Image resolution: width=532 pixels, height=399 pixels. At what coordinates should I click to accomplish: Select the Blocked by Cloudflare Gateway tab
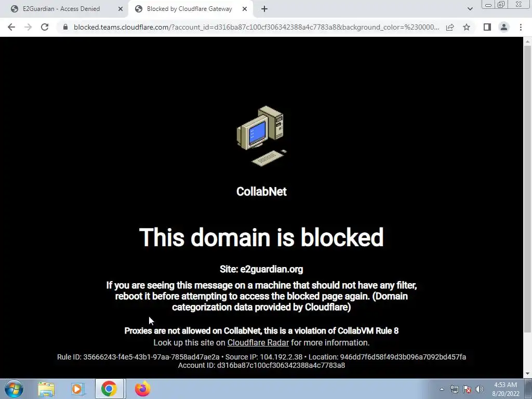click(x=189, y=9)
